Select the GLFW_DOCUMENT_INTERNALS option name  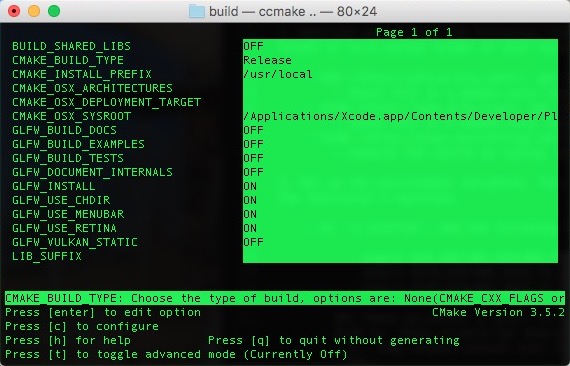pos(92,172)
